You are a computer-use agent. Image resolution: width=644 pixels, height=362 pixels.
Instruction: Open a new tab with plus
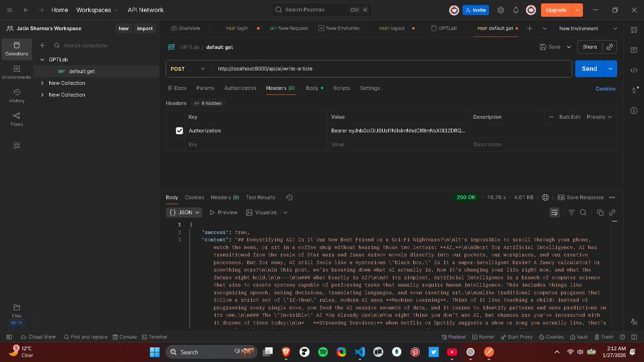tap(530, 28)
